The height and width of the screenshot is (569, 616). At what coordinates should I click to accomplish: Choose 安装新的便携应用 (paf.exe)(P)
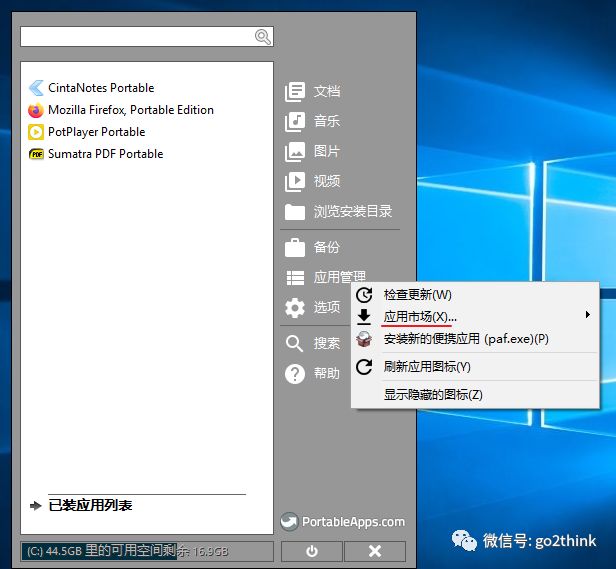coord(475,339)
